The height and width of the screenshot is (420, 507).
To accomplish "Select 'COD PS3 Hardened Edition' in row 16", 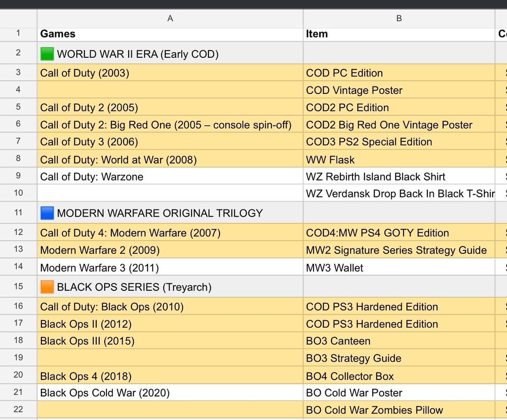I will point(399,306).
